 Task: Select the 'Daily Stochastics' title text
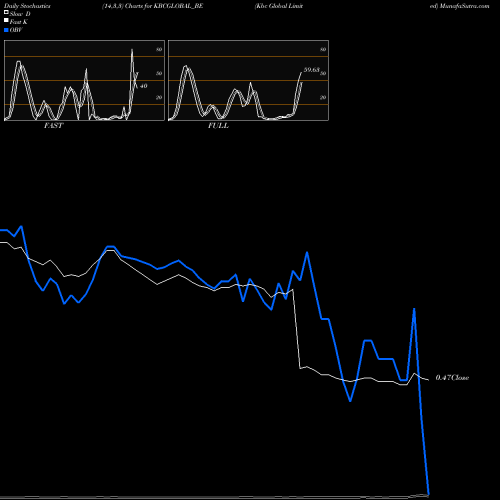pyautogui.click(x=27, y=6)
